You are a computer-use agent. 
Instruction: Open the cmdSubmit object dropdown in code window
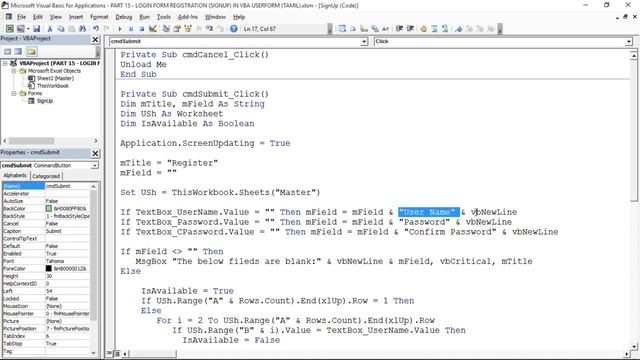364,42
